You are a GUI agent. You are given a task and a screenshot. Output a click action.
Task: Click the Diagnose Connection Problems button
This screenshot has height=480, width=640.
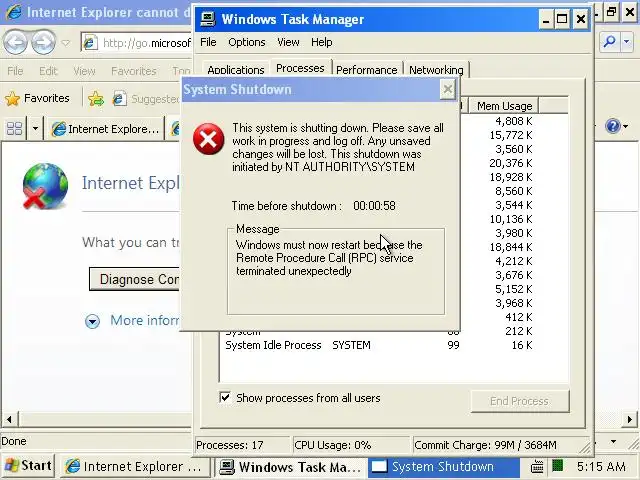pyautogui.click(x=134, y=279)
